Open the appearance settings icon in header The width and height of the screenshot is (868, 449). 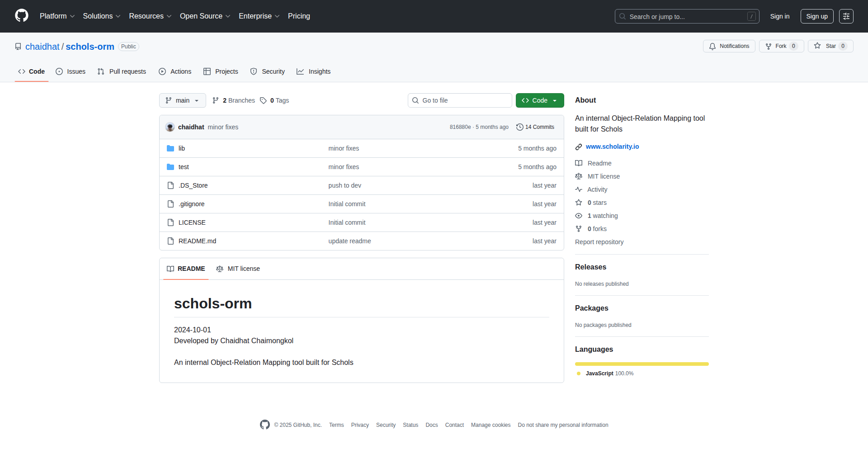[846, 16]
